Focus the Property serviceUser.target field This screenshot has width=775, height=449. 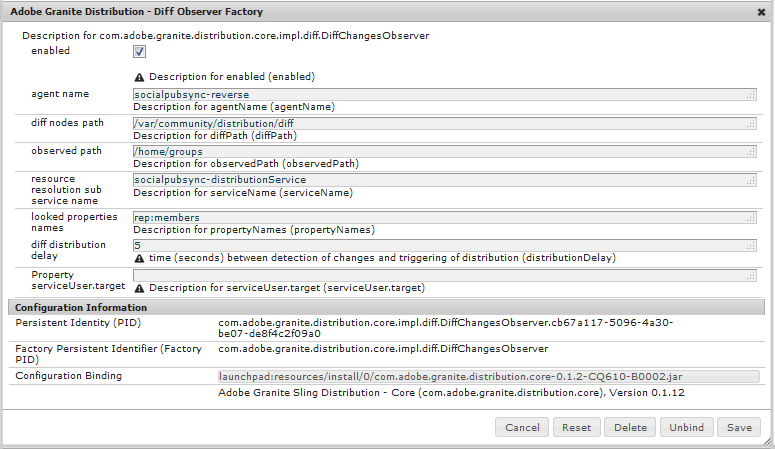(x=445, y=275)
